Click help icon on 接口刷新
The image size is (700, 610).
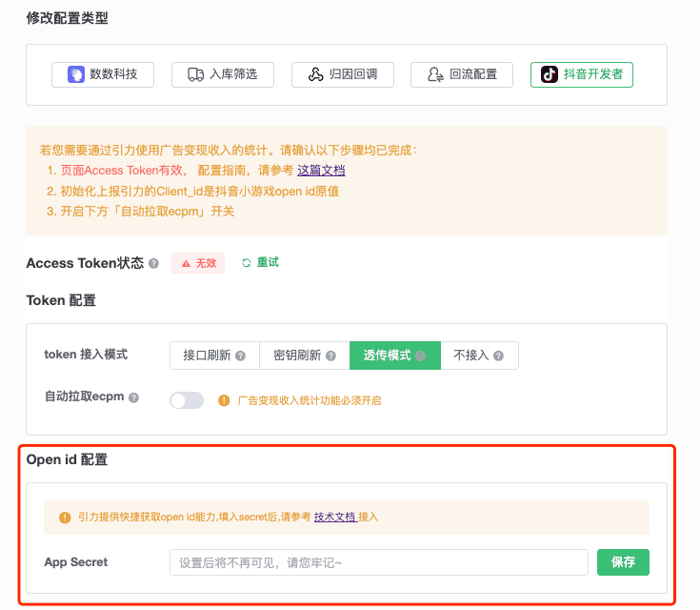click(x=240, y=356)
